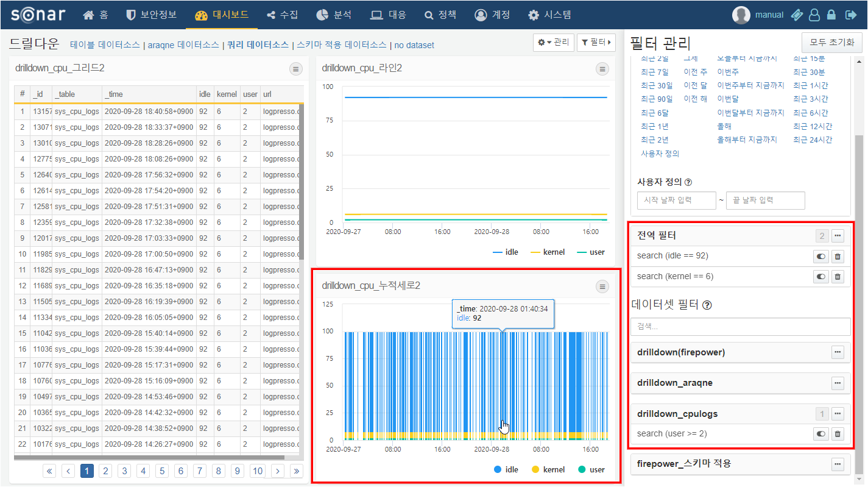Image resolution: width=868 pixels, height=487 pixels.
Task: Open the 관리 gear dropdown
Action: [553, 42]
